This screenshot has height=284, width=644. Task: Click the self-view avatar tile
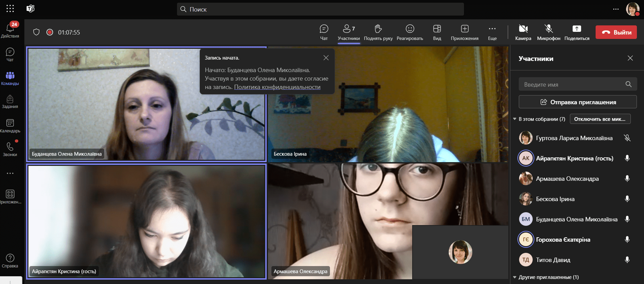[460, 252]
